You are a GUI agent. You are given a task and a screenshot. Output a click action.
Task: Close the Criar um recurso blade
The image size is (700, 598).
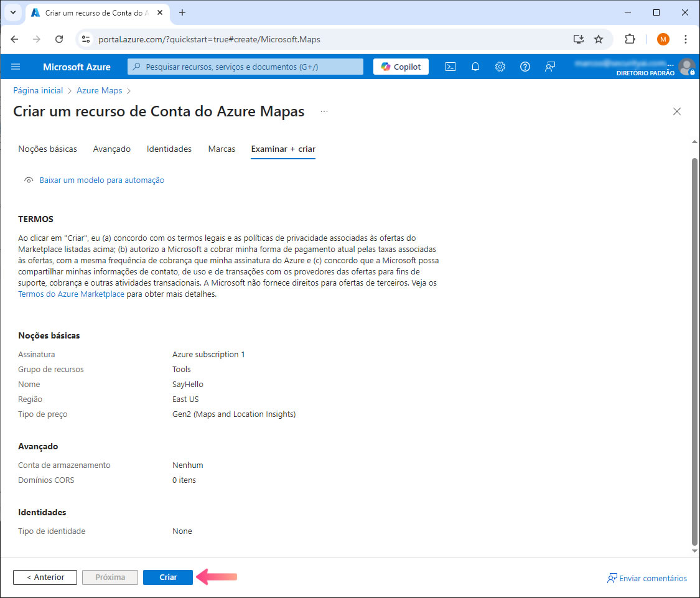[x=677, y=111]
